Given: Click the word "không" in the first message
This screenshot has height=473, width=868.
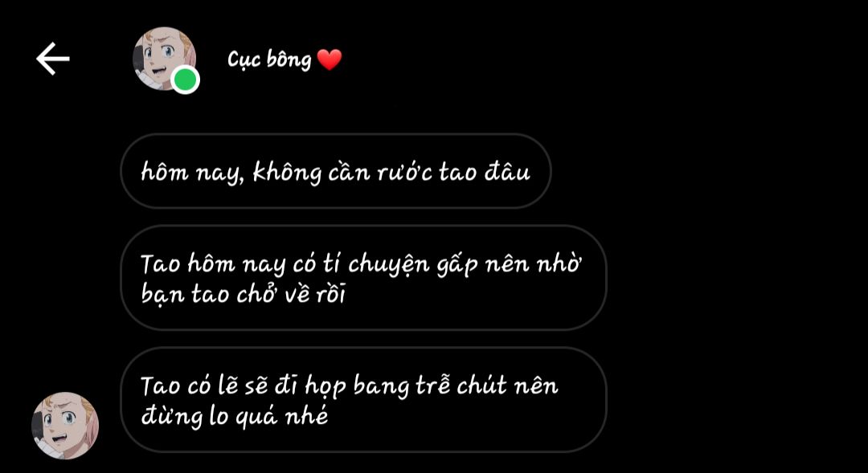Looking at the screenshot, I should click(287, 173).
